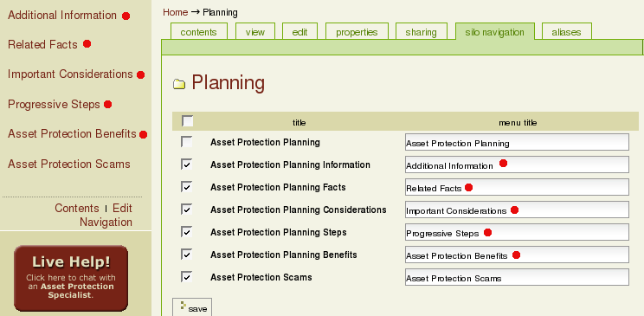Open the sharing tab
Viewport: 644px width, 316px height.
(421, 32)
